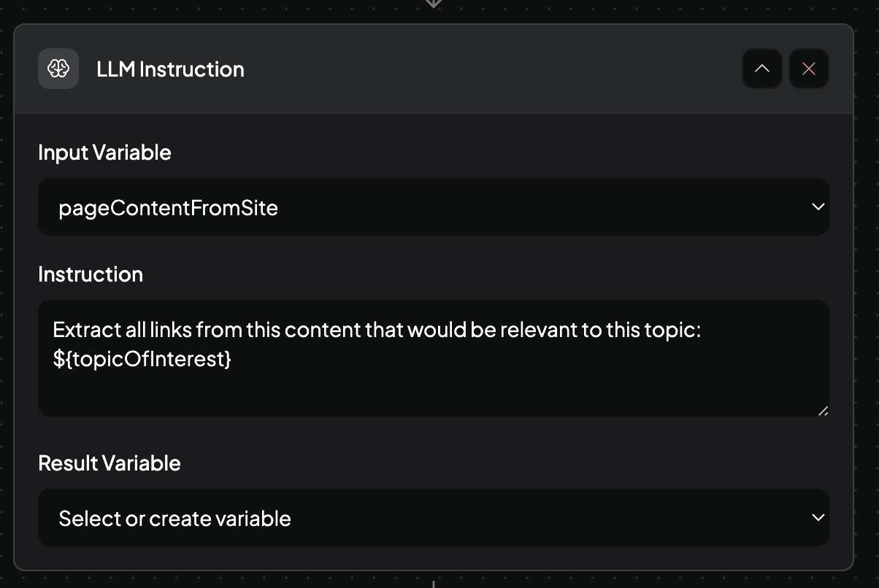The height and width of the screenshot is (588, 879).
Task: Click the chevron arrow of the Input Variable selector
Action: click(x=818, y=207)
